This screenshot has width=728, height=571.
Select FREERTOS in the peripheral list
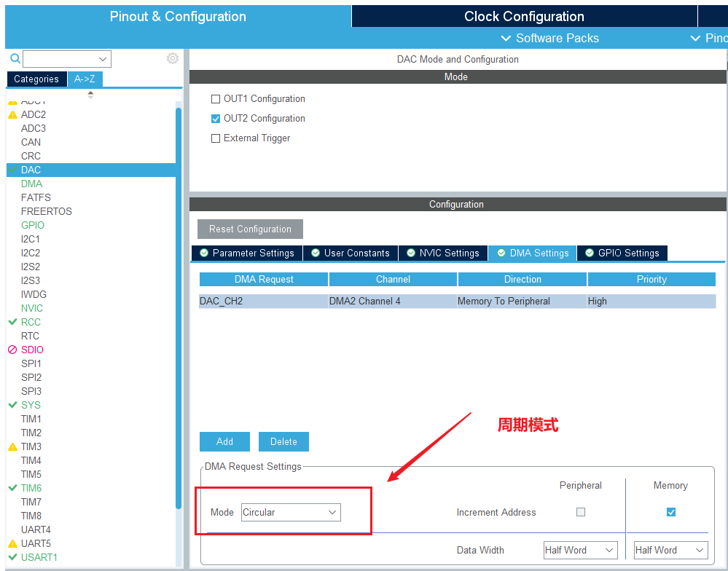[x=47, y=211]
